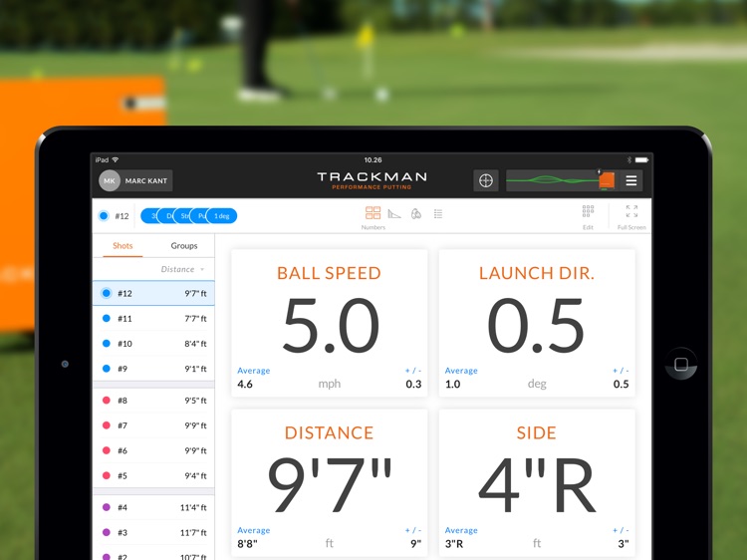Open the BALL SPEED tile

[x=330, y=323]
